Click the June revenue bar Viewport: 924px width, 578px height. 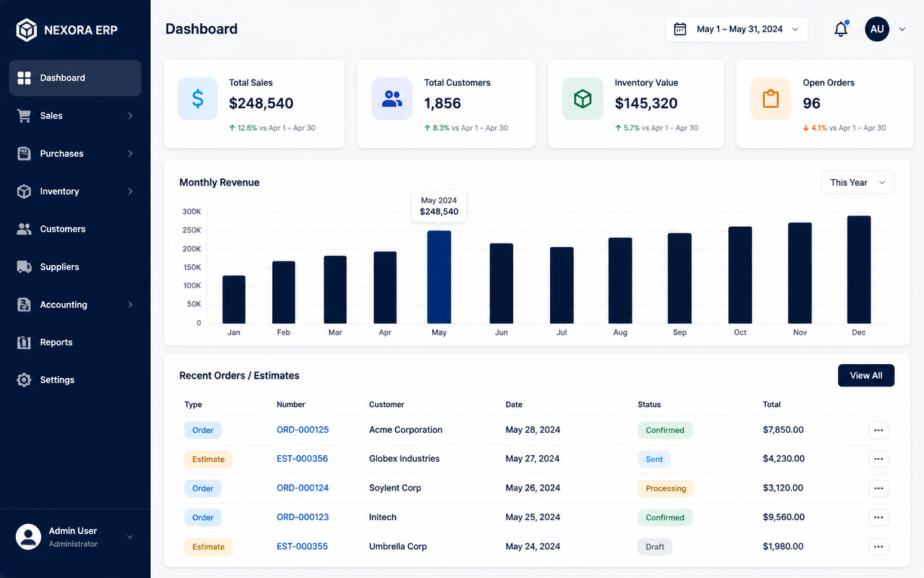[502, 283]
